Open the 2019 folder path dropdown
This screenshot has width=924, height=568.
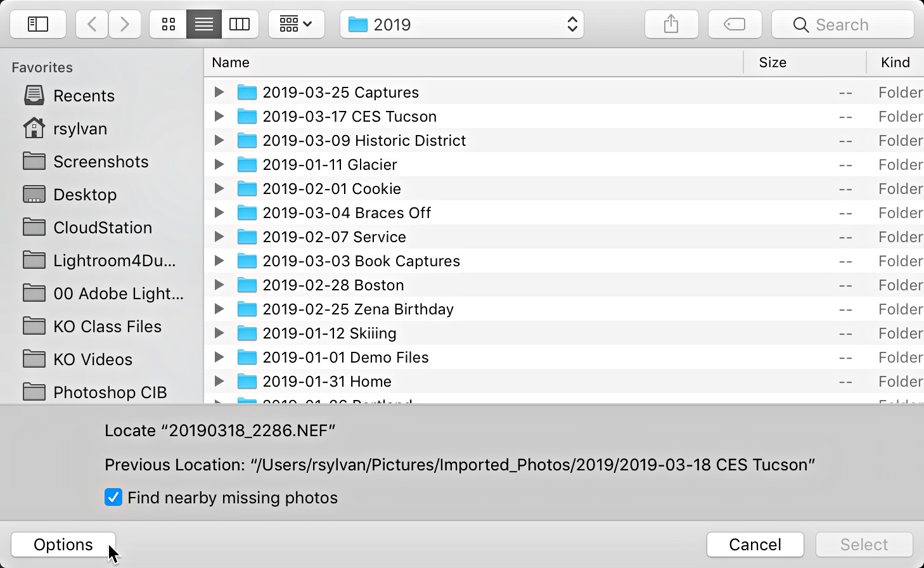461,24
